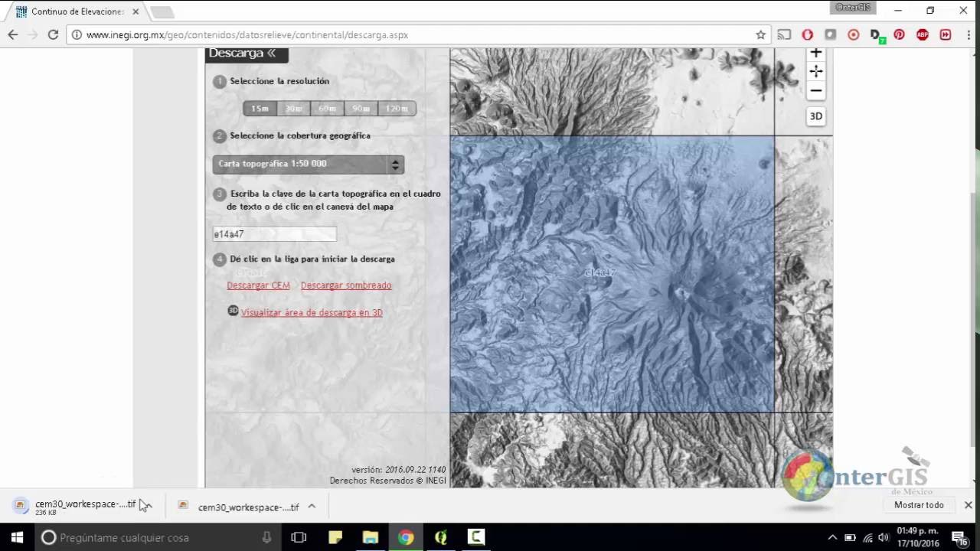980x551 pixels.
Task: Click the Cortana microphone icon
Action: click(266, 537)
